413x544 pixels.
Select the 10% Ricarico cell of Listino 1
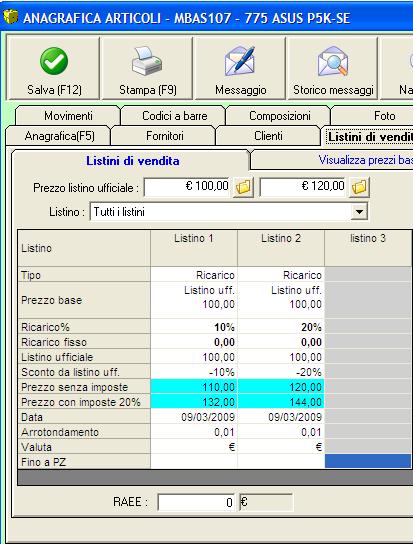coord(194,327)
